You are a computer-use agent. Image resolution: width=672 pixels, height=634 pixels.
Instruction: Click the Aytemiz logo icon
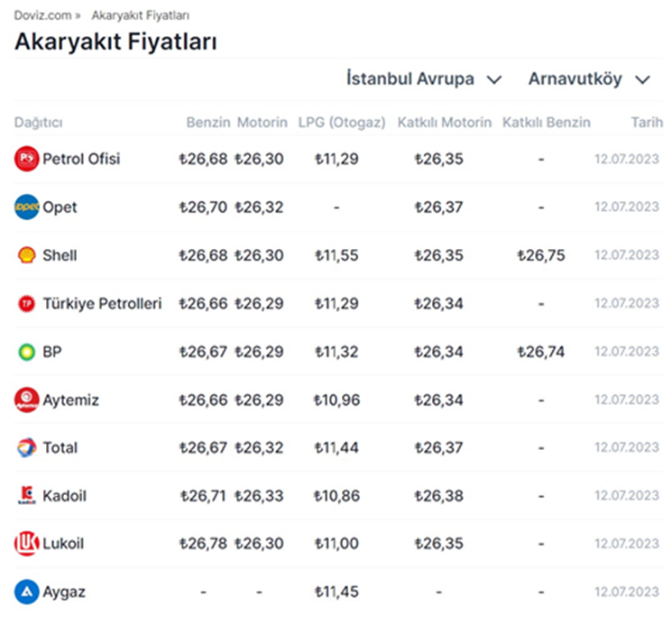point(27,400)
